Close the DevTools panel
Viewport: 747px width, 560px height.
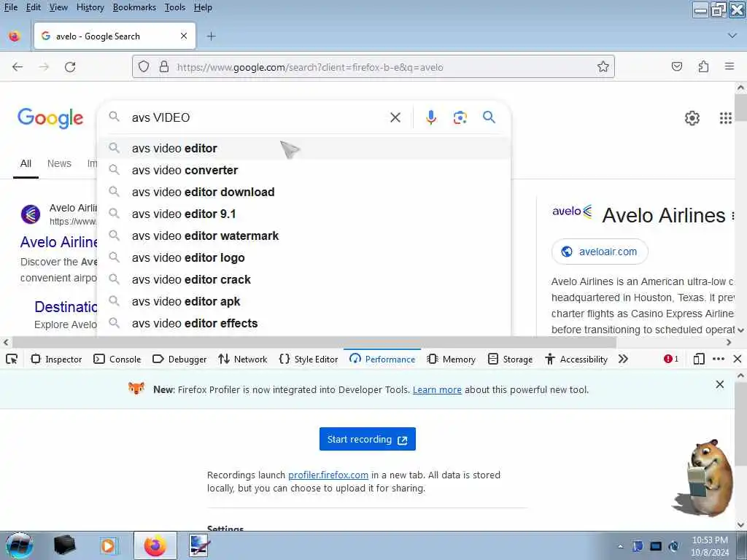tap(737, 359)
